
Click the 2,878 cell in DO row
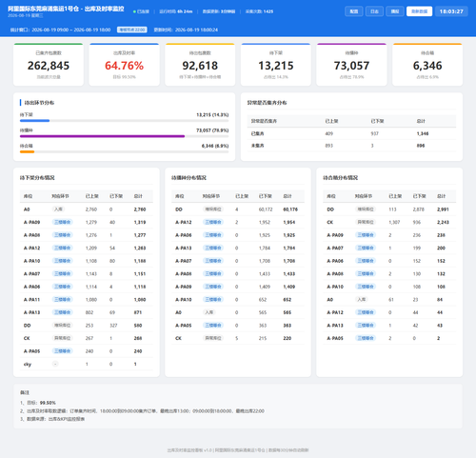419,209
